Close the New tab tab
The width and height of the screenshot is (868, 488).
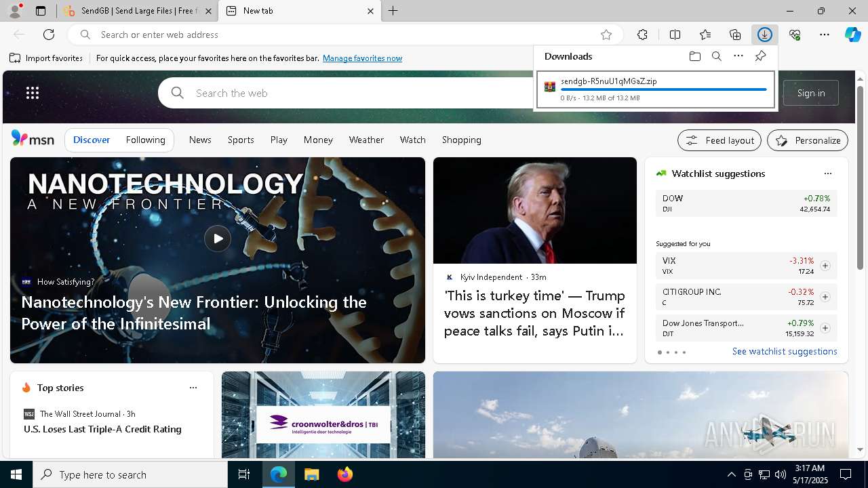pyautogui.click(x=370, y=11)
